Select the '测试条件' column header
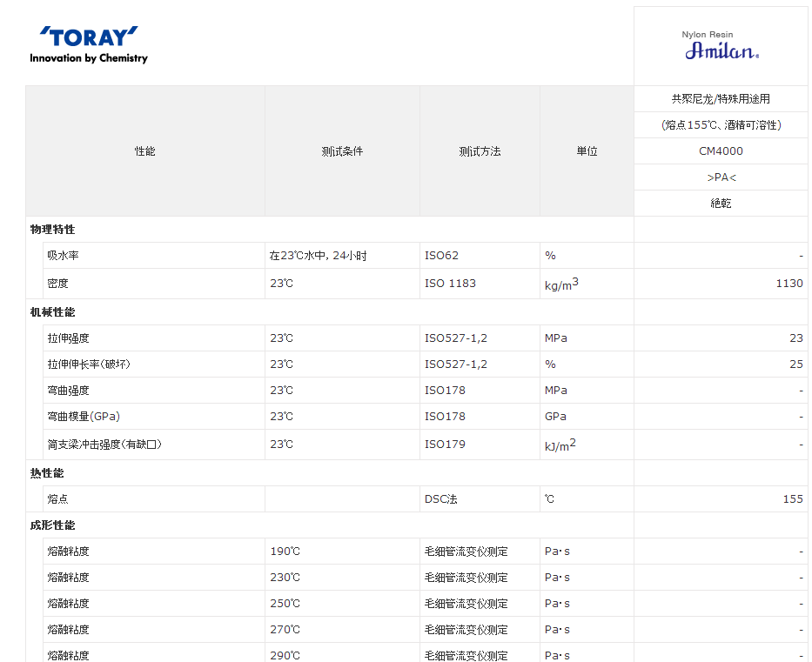Image resolution: width=812 pixels, height=662 pixels. [x=342, y=151]
